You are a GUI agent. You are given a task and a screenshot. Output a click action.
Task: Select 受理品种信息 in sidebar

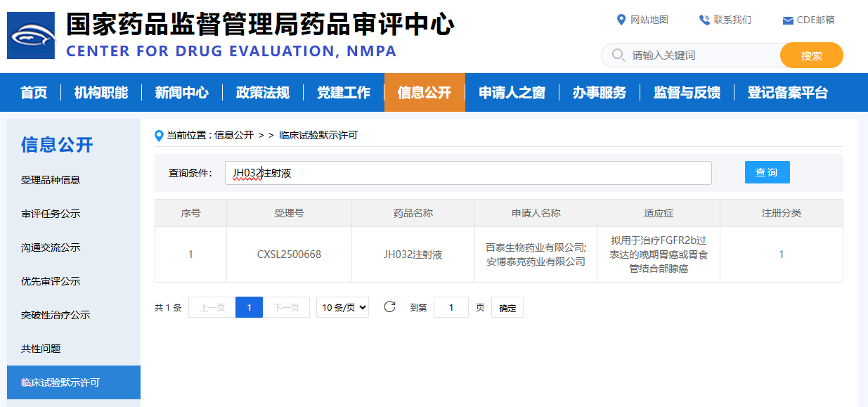tap(51, 180)
